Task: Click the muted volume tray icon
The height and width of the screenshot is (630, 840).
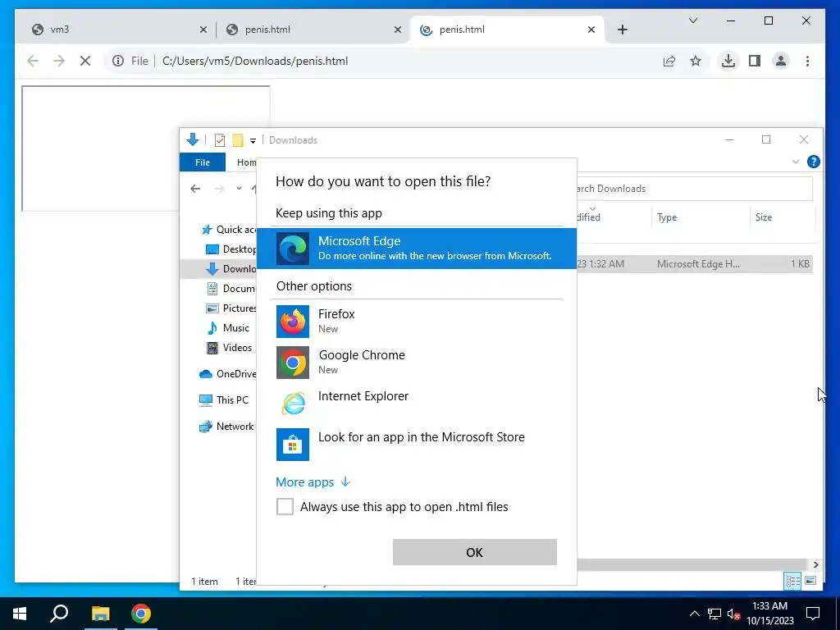Action: coord(733,614)
